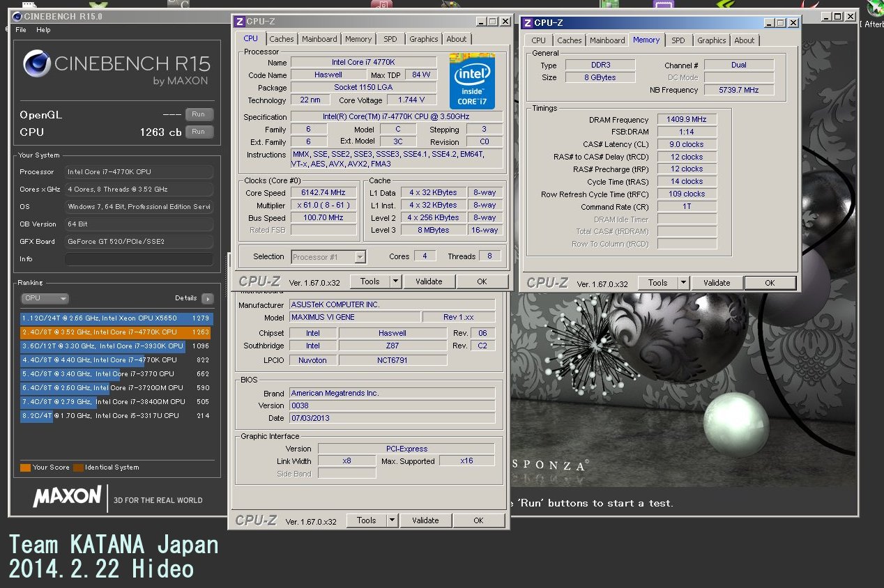Click Tools button in Memory CPU-Z window
This screenshot has width=884, height=588.
657,283
